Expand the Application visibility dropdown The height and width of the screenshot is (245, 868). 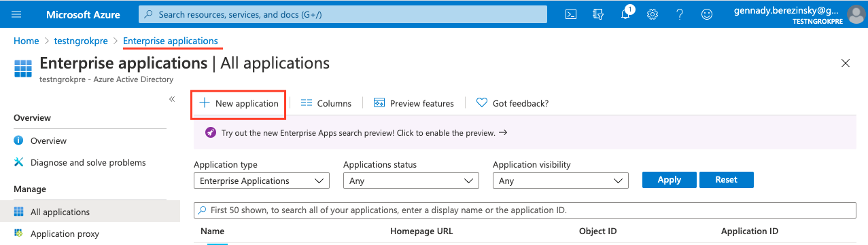click(561, 181)
